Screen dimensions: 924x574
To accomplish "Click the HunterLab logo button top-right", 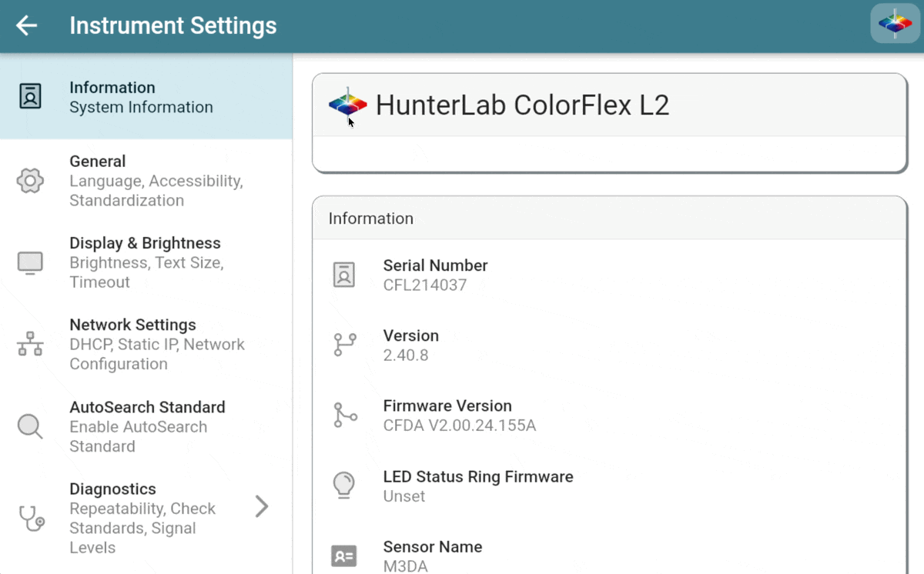I will (x=895, y=24).
